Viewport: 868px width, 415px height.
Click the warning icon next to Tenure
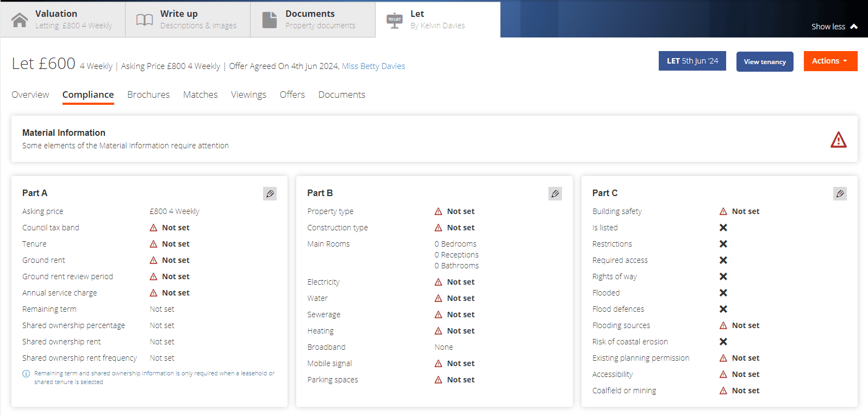click(154, 244)
